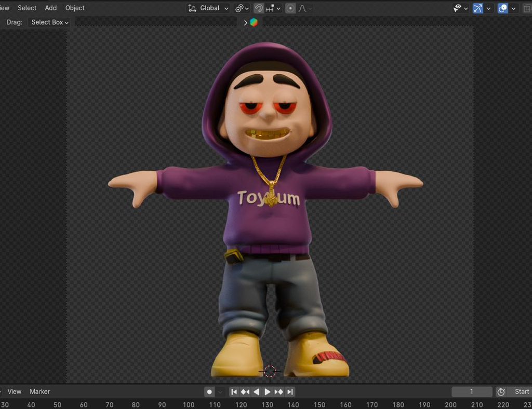The width and height of the screenshot is (532, 409).
Task: Open the auto keyframe options dropdown
Action: click(220, 392)
